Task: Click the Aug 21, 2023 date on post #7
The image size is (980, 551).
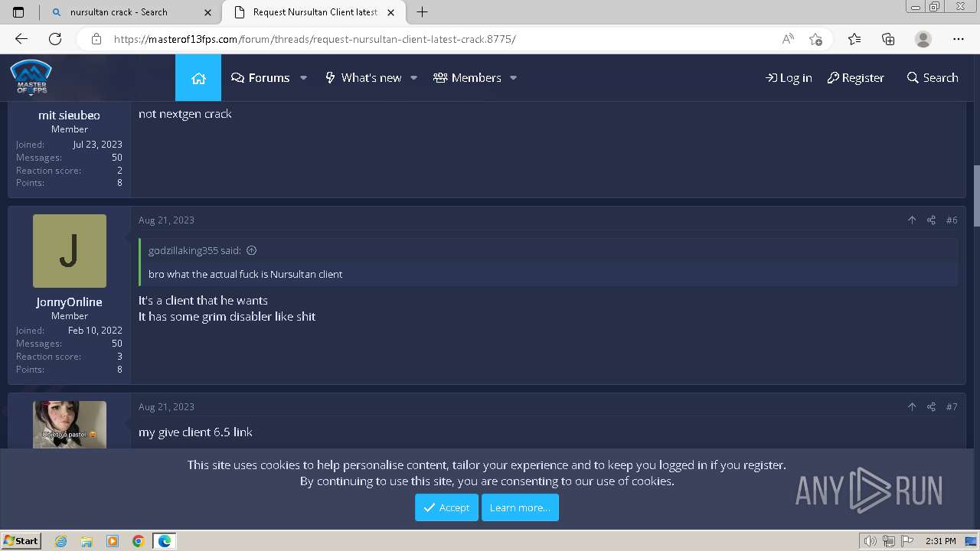Action: pyautogui.click(x=166, y=407)
